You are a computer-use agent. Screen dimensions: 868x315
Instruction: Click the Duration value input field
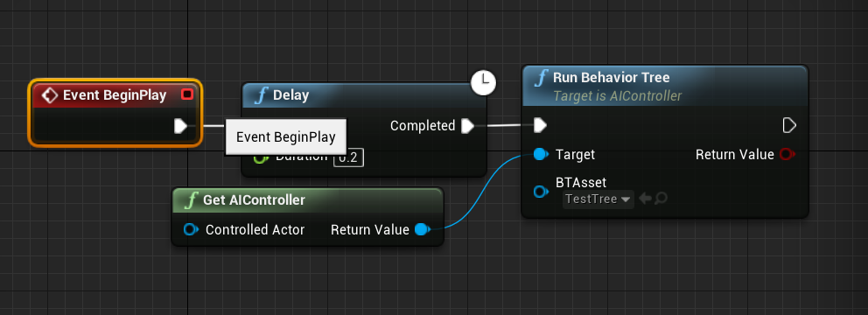point(349,157)
